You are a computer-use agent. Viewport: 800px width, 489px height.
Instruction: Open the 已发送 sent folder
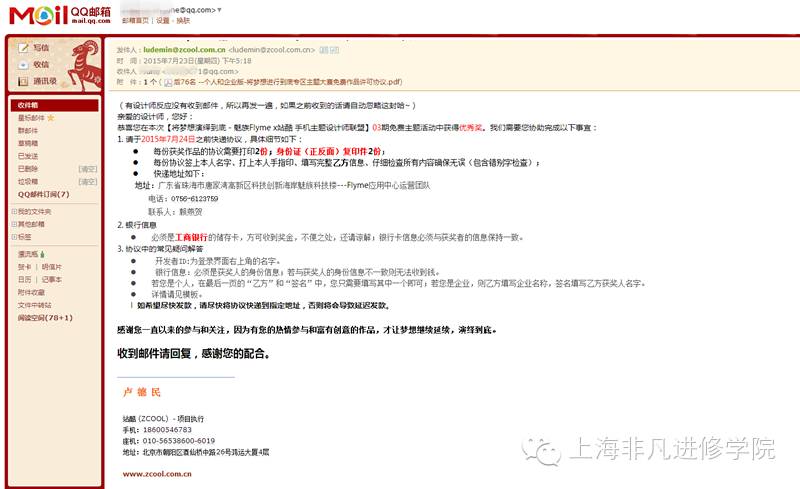pyautogui.click(x=28, y=156)
